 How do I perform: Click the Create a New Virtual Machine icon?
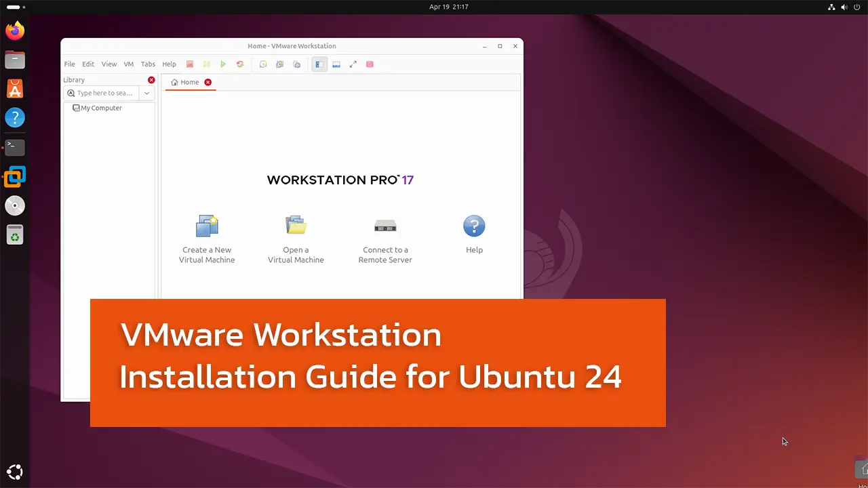[207, 226]
